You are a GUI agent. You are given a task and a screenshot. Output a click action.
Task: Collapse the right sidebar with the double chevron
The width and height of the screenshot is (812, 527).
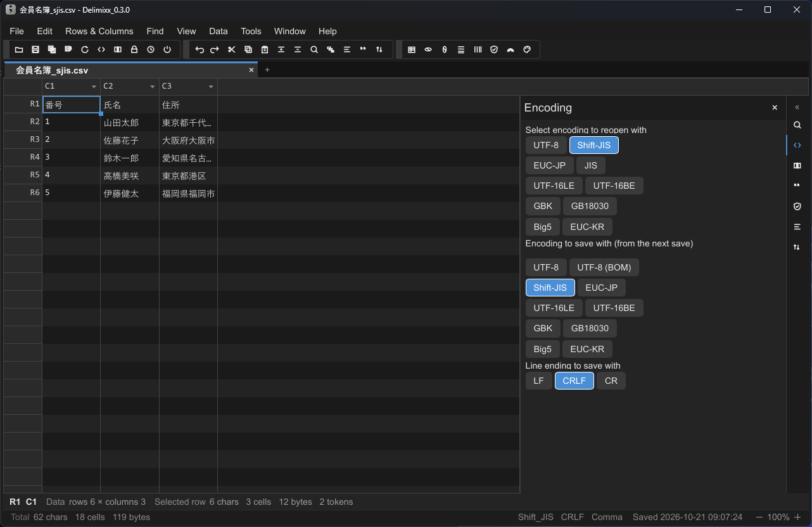point(797,107)
